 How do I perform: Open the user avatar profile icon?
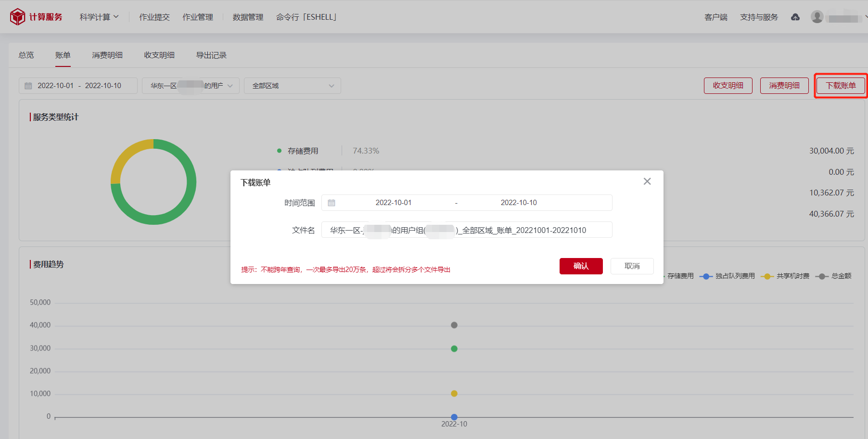817,17
